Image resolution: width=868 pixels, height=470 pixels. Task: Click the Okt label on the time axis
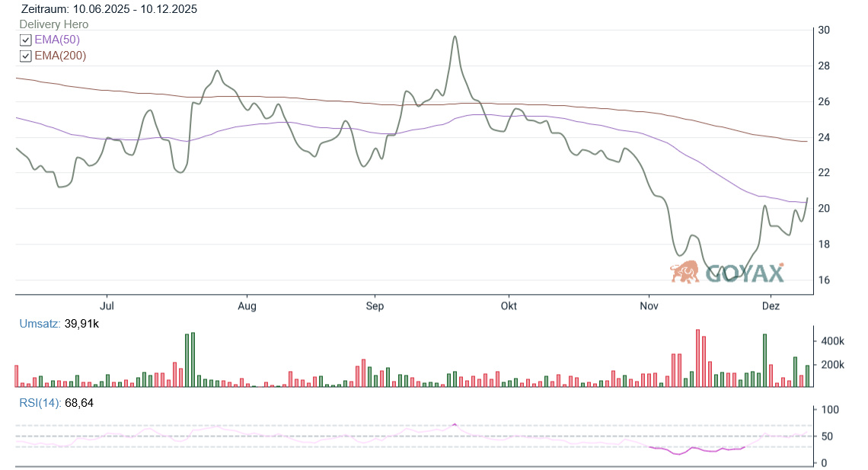tap(509, 306)
